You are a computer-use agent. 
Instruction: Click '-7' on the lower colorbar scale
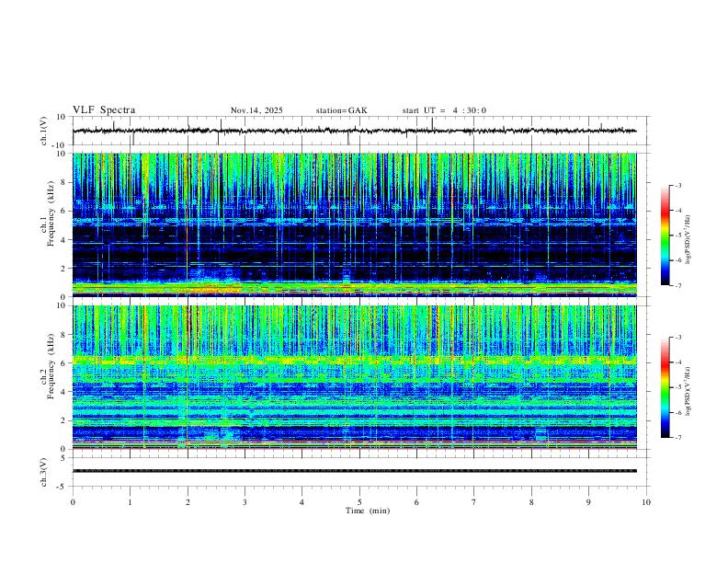[678, 438]
